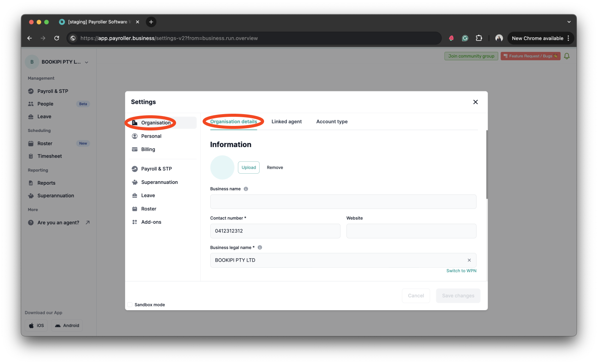Viewport: 598px width, 364px height.
Task: Focus the Website input field
Action: tap(411, 231)
